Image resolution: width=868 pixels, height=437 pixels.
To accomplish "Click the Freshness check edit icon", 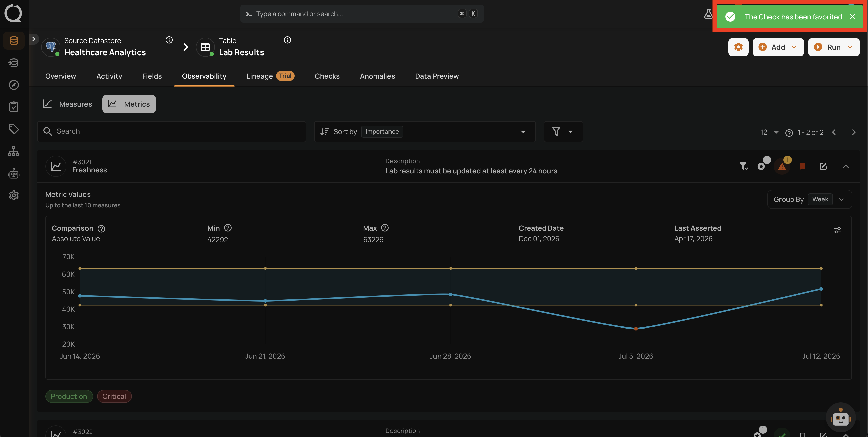I will pos(823,166).
